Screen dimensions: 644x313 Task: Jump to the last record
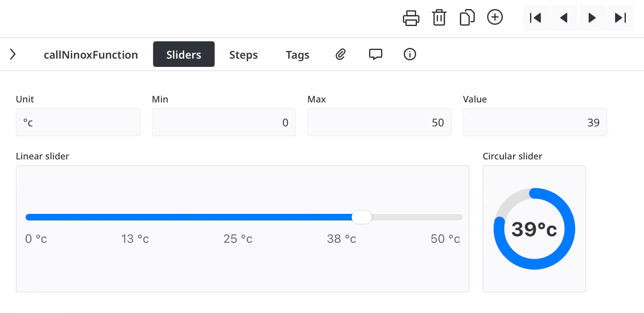[620, 18]
